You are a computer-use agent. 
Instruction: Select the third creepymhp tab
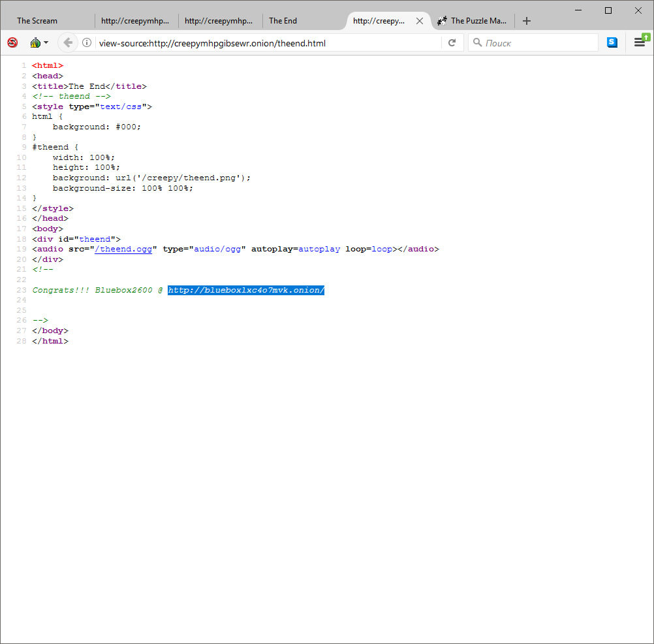219,21
